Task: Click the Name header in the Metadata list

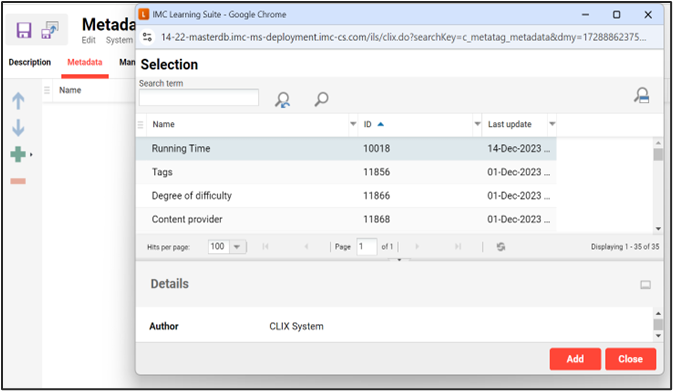Action: click(x=70, y=90)
